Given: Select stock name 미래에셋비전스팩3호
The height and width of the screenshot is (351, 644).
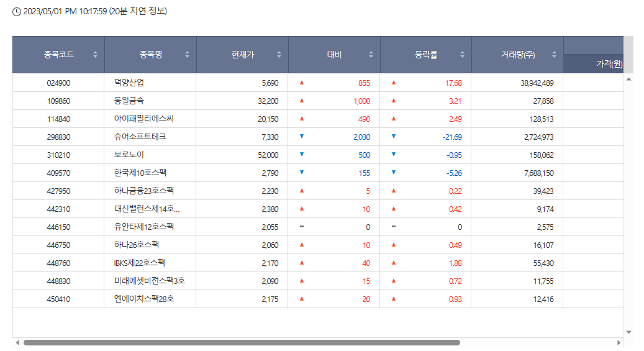Looking at the screenshot, I should pyautogui.click(x=150, y=281).
